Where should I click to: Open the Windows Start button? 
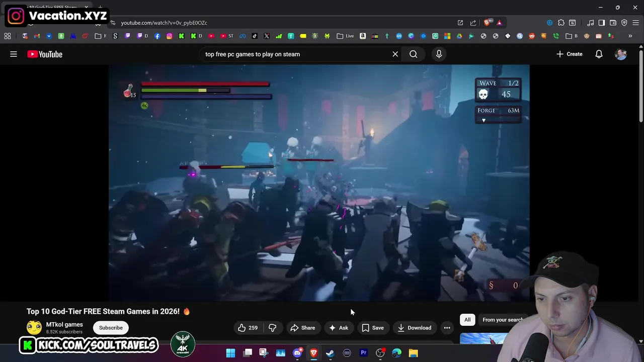pos(230,353)
